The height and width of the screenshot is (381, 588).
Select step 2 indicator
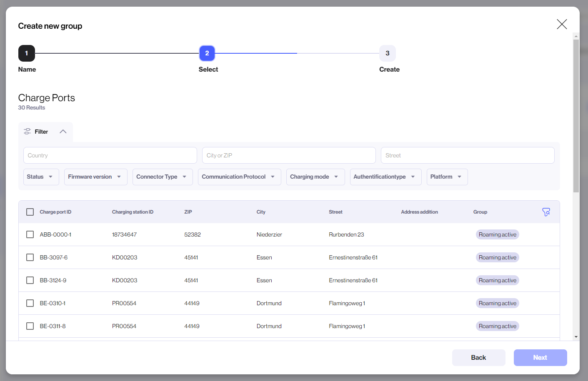pyautogui.click(x=207, y=53)
